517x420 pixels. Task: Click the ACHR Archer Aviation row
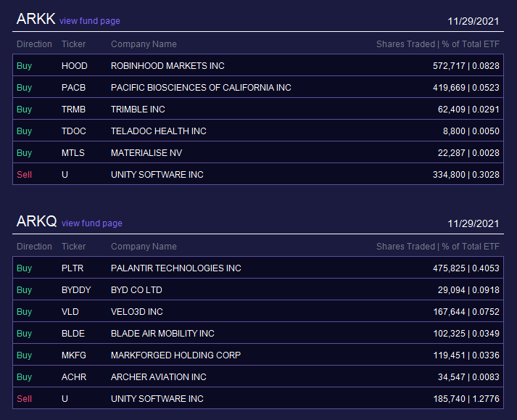pyautogui.click(x=258, y=376)
